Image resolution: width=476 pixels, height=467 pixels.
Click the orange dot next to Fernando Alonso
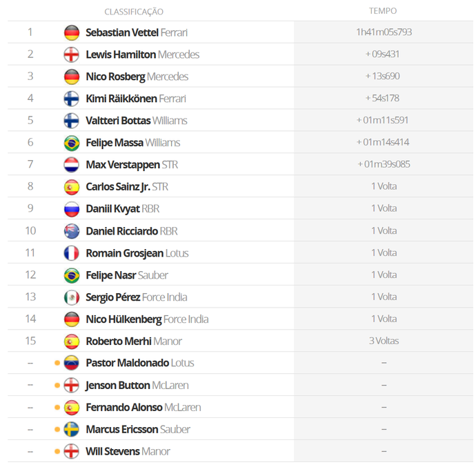click(57, 408)
